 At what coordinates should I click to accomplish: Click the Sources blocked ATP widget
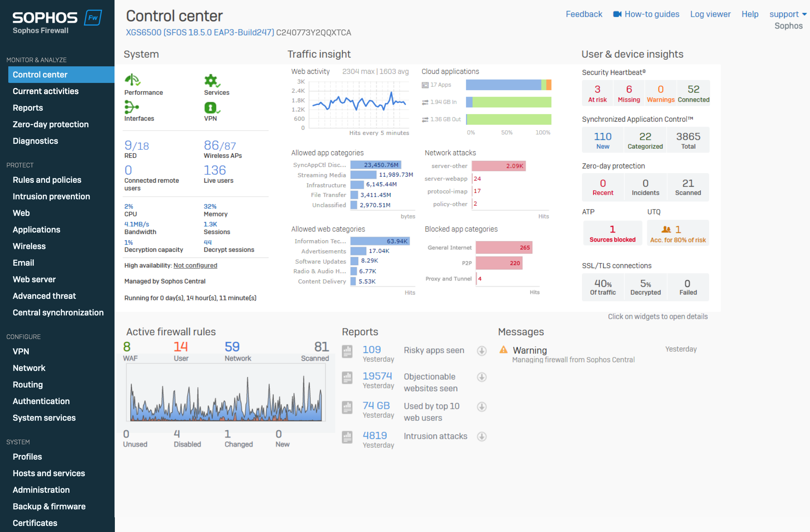(612, 233)
